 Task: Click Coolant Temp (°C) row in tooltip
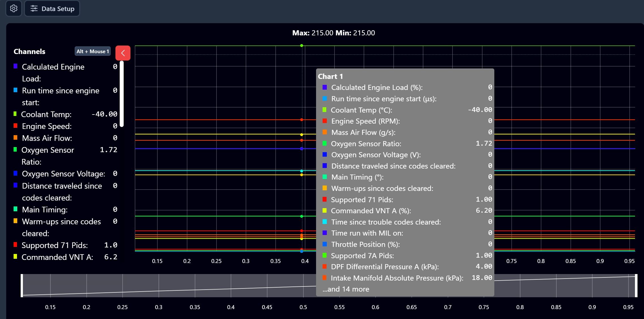pyautogui.click(x=407, y=110)
